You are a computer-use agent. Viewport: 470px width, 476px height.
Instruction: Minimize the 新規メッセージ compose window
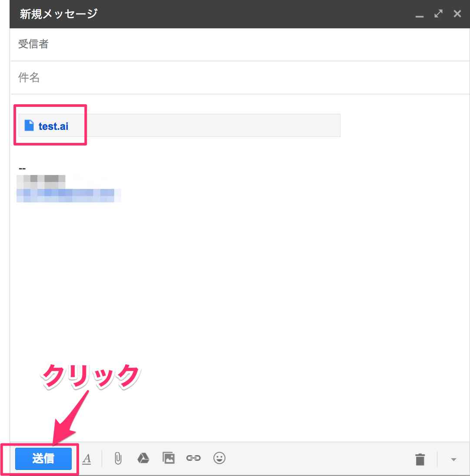pos(420,16)
